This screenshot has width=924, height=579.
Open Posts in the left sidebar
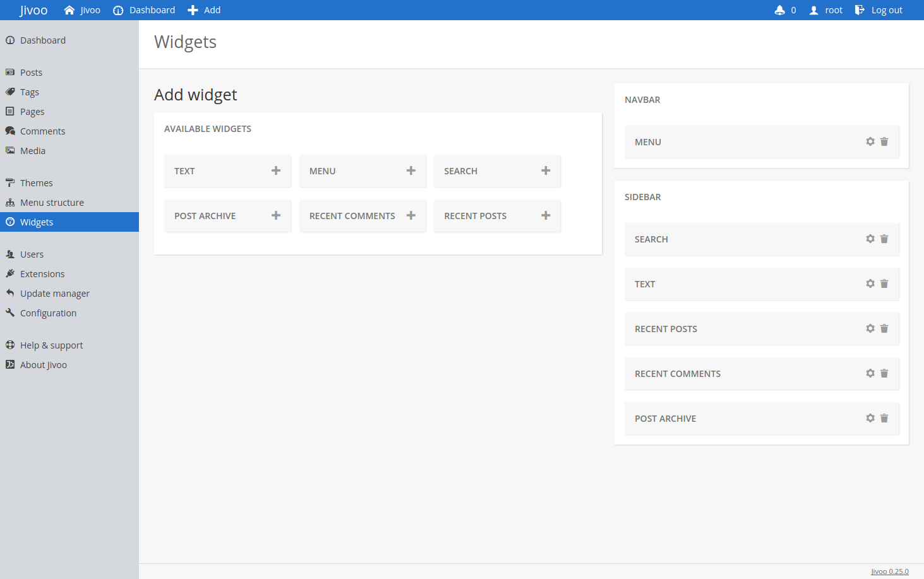coord(31,73)
